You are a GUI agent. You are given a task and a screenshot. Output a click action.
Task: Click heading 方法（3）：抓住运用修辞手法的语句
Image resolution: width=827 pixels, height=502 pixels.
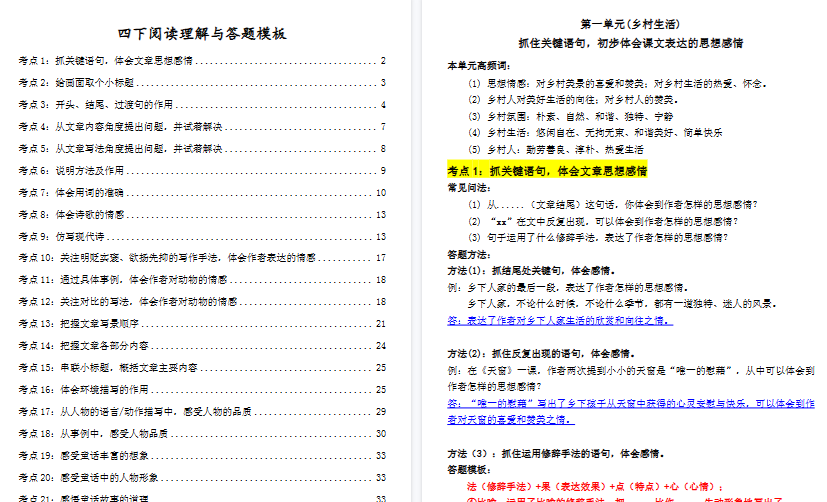point(556,453)
